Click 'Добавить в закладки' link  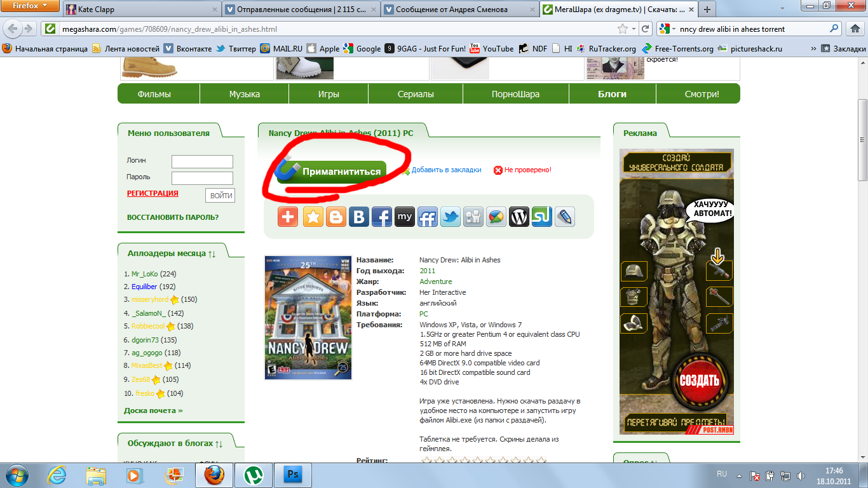[x=446, y=170]
